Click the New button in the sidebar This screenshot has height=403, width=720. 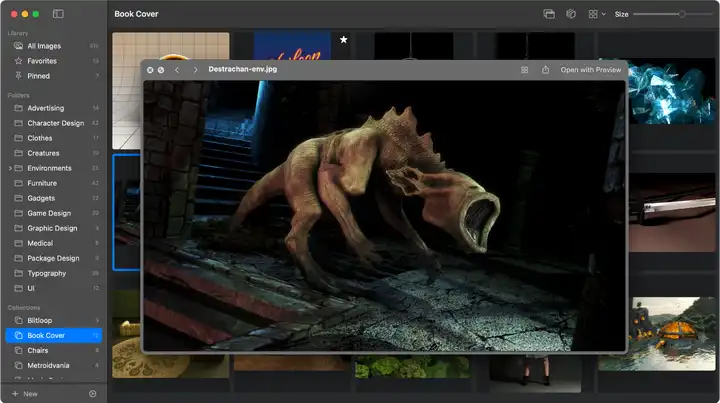point(25,394)
